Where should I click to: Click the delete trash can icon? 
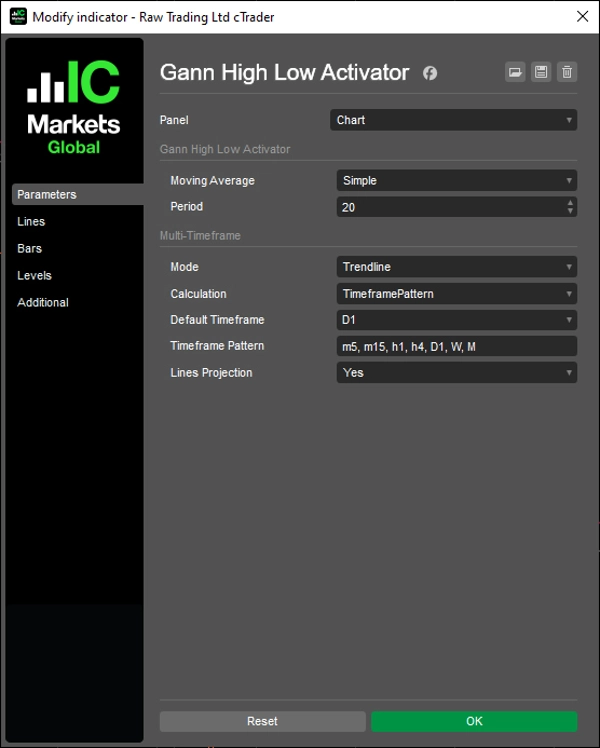[567, 72]
